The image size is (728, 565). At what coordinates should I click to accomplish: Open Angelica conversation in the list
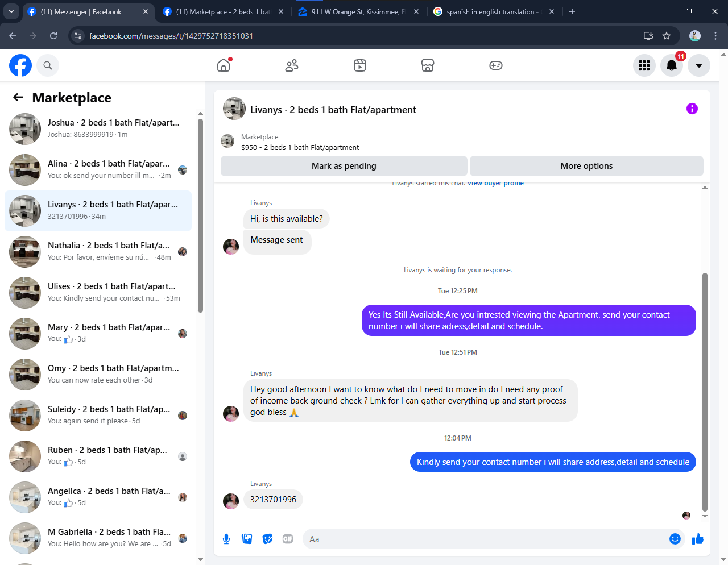point(98,497)
